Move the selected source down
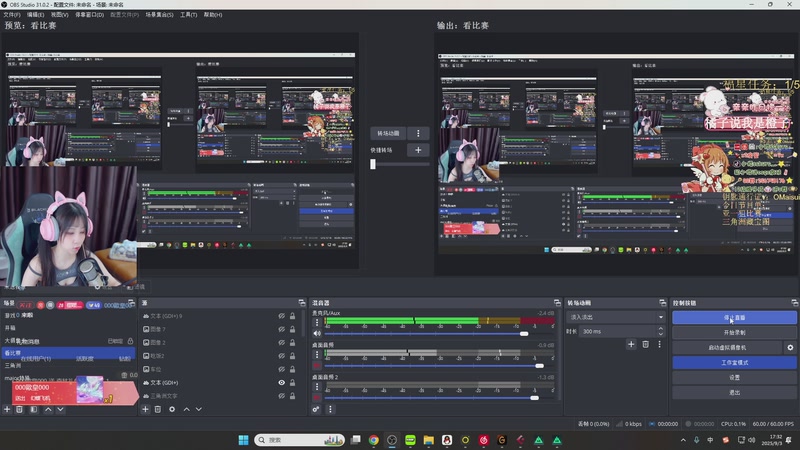 pos(198,409)
